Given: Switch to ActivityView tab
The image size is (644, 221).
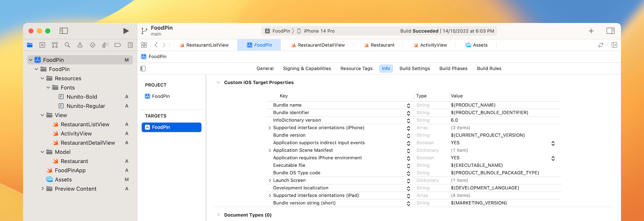Looking at the screenshot, I should (430, 45).
